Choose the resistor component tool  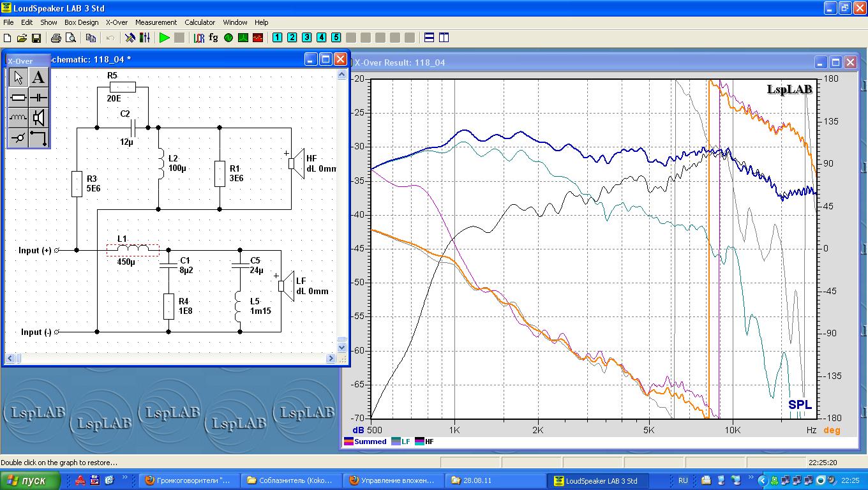click(19, 98)
